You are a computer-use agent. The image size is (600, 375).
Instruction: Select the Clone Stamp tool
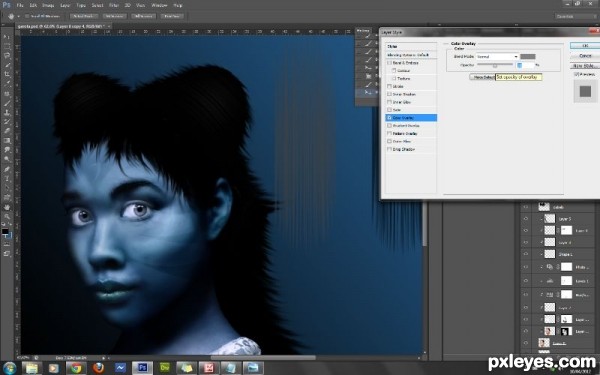coord(7,112)
